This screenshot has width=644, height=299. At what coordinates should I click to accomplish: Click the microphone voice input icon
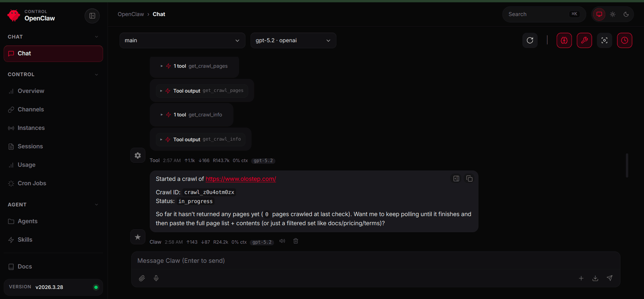(156, 278)
